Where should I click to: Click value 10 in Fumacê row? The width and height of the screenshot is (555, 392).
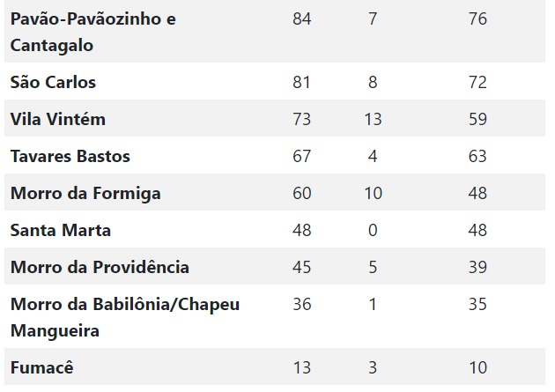point(477,367)
